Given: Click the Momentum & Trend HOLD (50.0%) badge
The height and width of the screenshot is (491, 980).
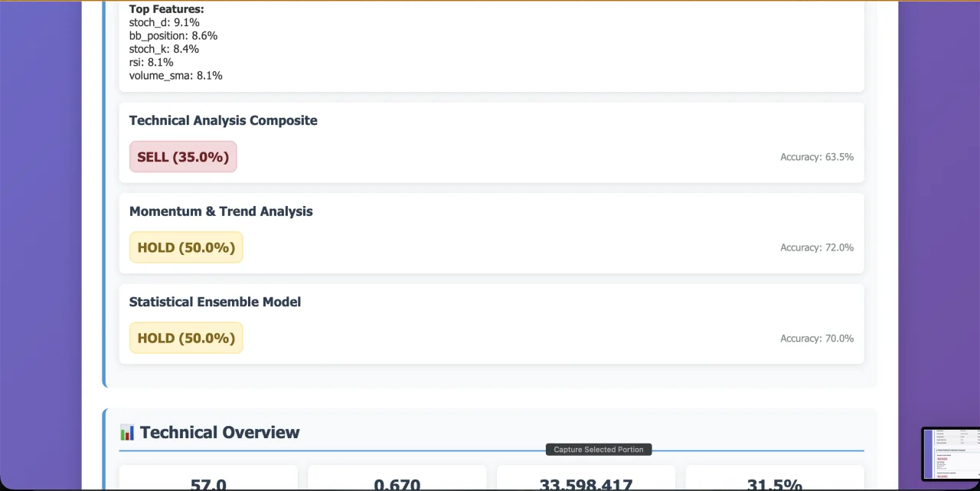Looking at the screenshot, I should point(186,247).
